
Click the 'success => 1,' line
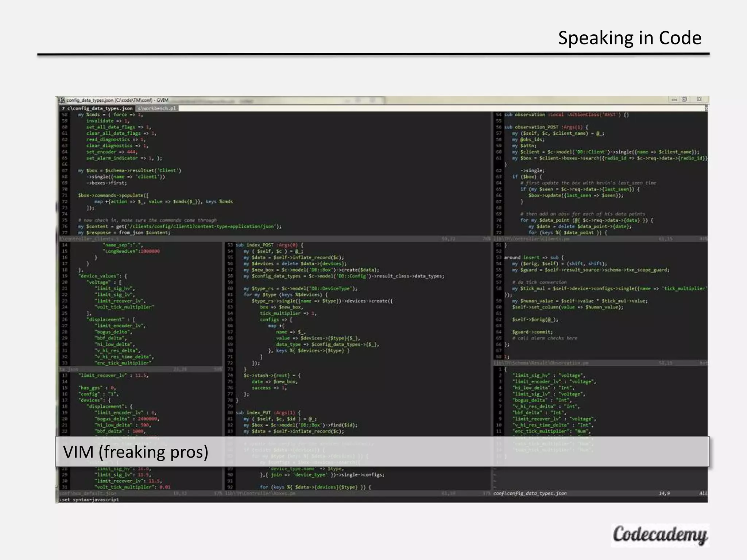pos(269,388)
